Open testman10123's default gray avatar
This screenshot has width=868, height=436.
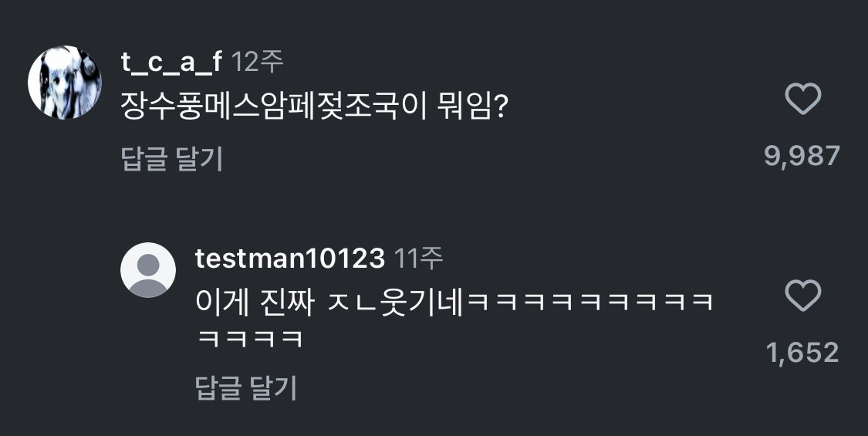point(148,270)
